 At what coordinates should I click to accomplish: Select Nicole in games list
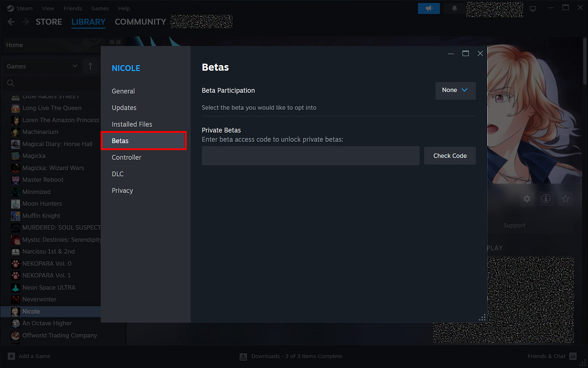coord(50,311)
